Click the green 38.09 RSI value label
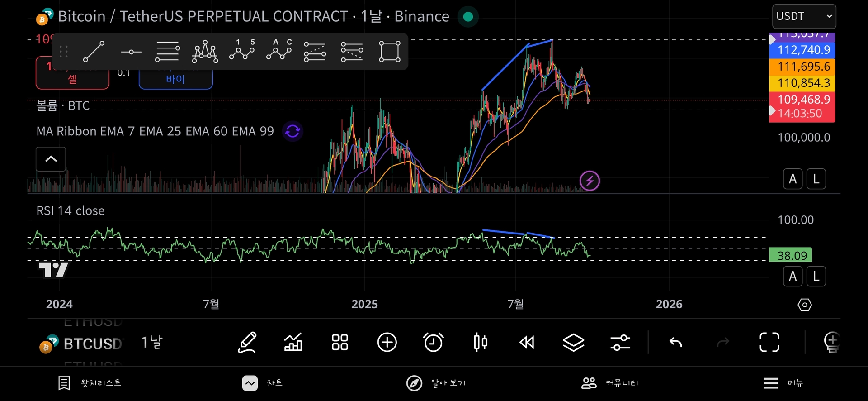This screenshot has height=401, width=868. point(791,256)
